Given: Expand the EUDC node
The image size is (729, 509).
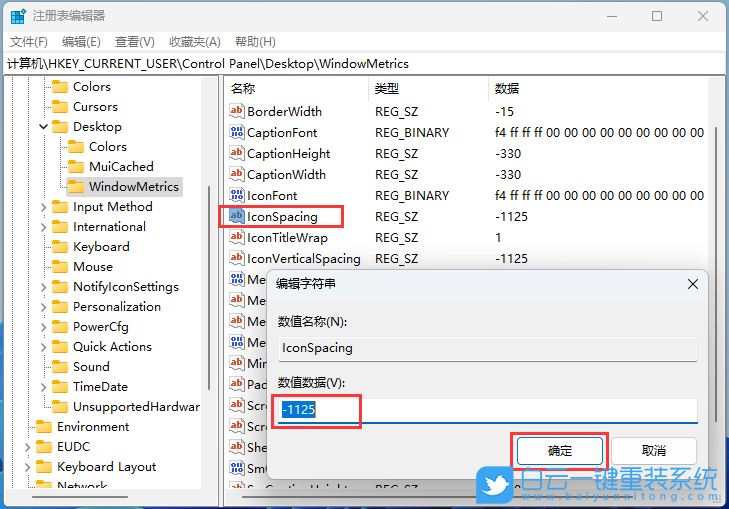Looking at the screenshot, I should click(27, 447).
